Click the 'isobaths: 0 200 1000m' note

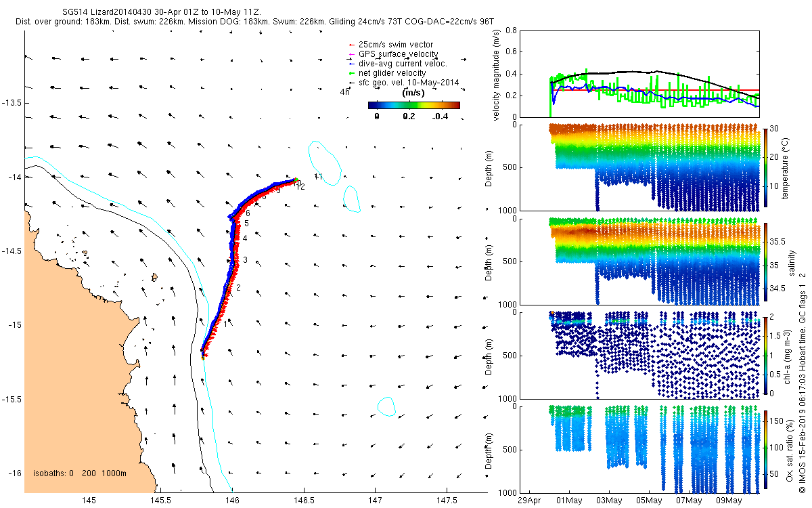pos(79,473)
